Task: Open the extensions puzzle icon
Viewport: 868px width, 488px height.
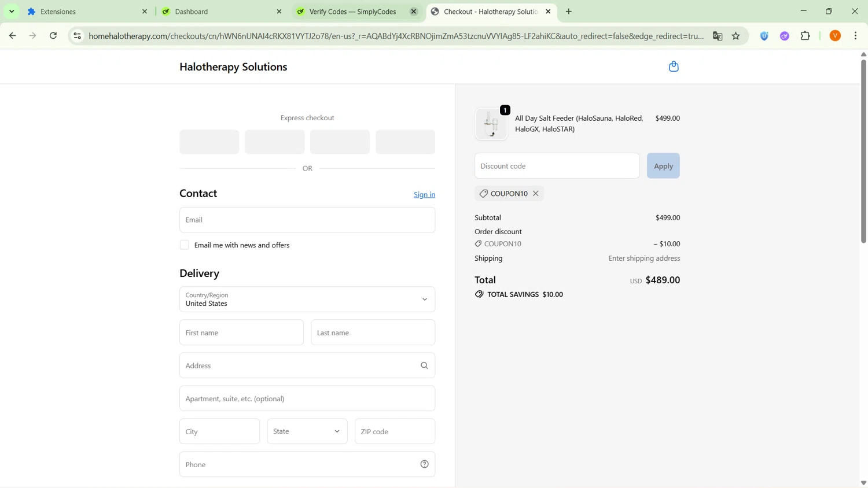Action: (x=806, y=36)
